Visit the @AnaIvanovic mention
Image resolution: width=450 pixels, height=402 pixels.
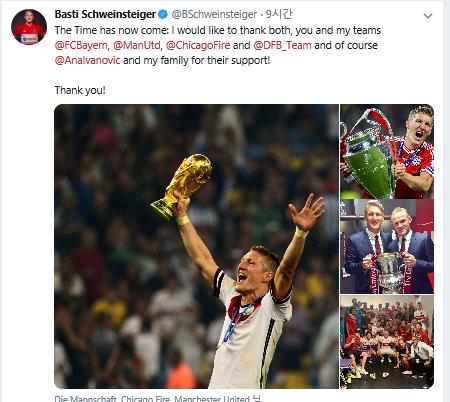pyautogui.click(x=87, y=60)
